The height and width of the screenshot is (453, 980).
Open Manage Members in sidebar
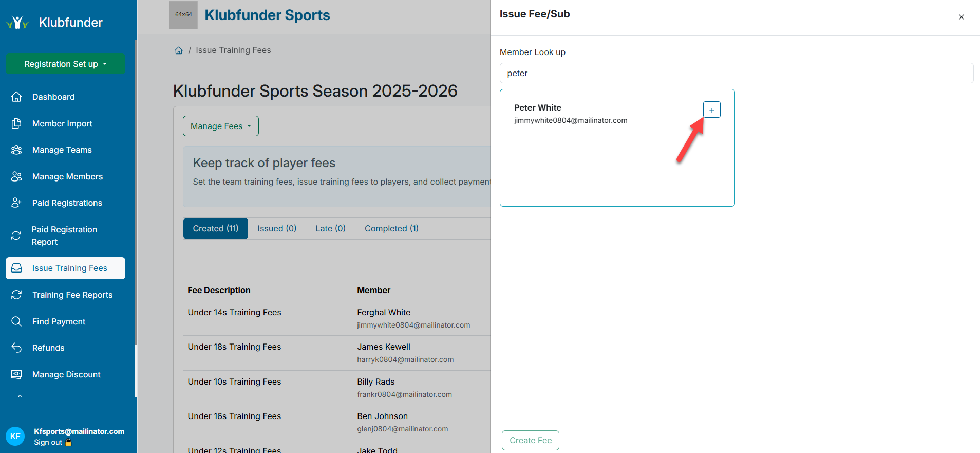[67, 176]
